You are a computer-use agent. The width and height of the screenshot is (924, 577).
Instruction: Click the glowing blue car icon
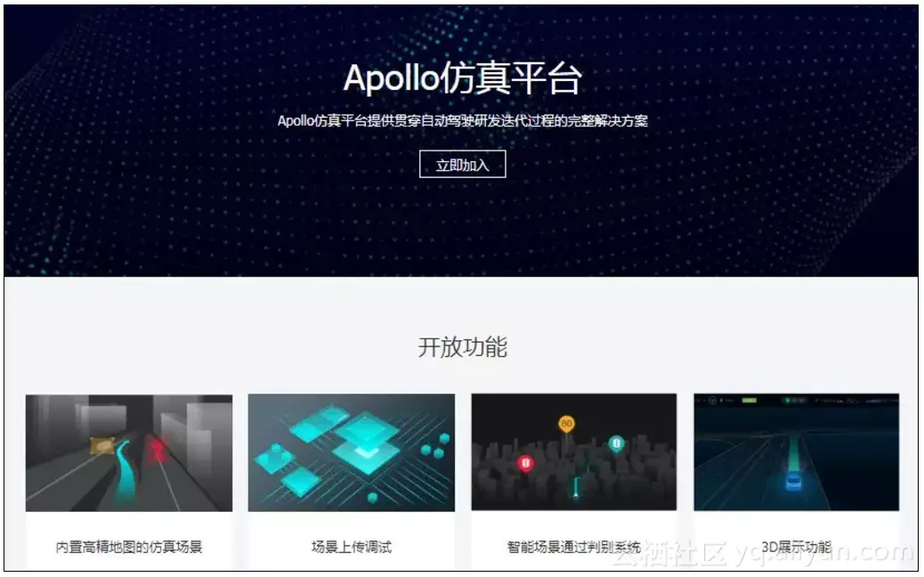[x=794, y=481]
